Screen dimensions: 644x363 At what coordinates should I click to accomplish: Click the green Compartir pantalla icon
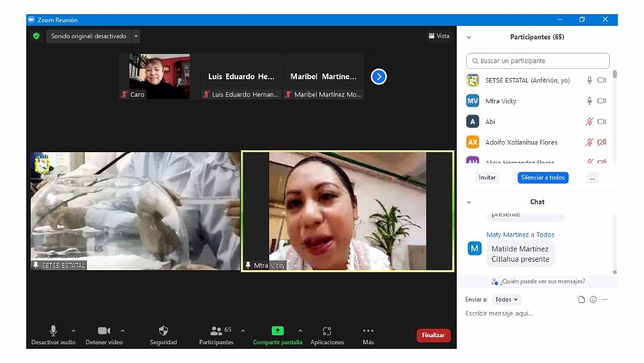point(278,331)
